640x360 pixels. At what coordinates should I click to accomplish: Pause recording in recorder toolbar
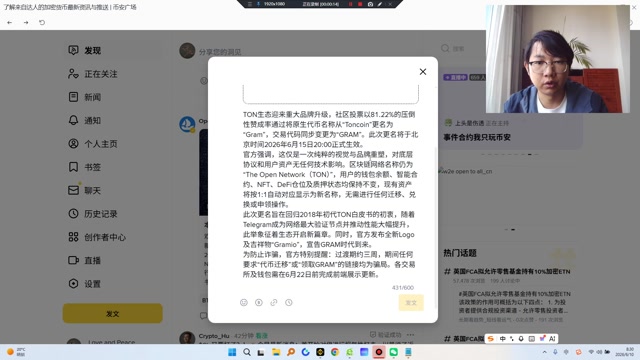point(350,4)
